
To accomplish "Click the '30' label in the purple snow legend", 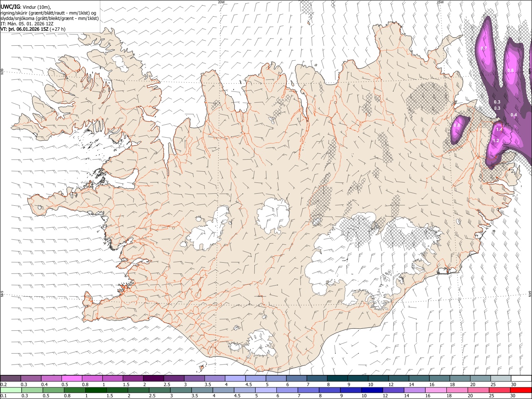I will [x=513, y=384].
